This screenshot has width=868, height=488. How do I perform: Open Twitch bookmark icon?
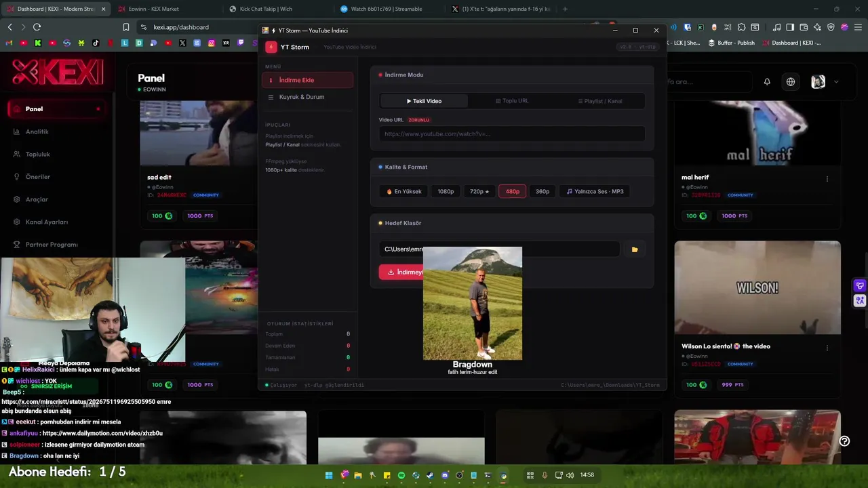(x=241, y=43)
